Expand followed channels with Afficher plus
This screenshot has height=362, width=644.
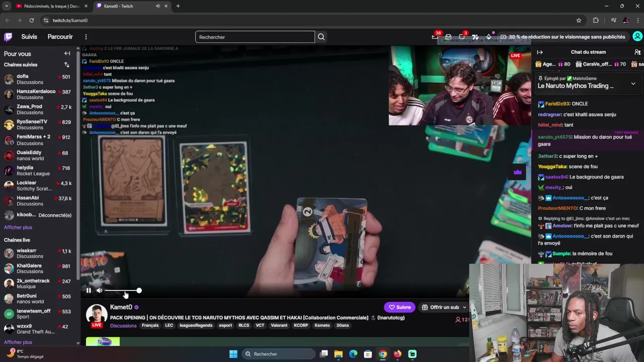(x=18, y=227)
